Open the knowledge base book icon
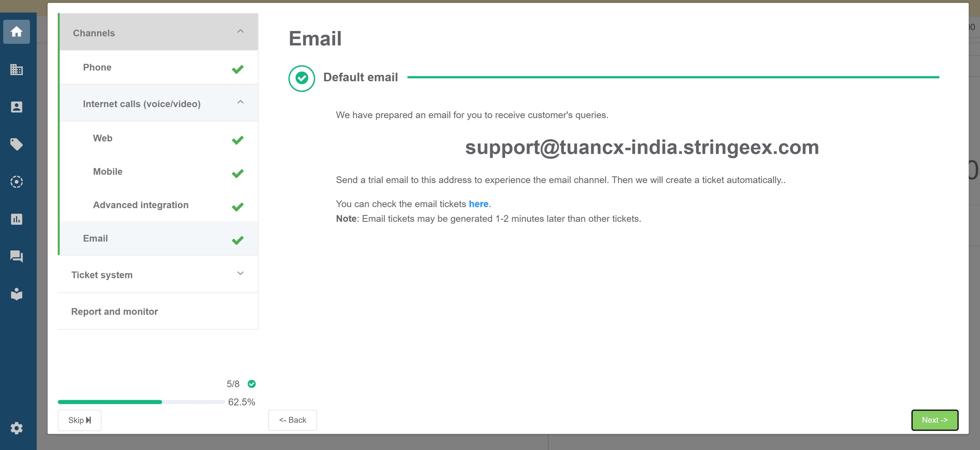 tap(17, 294)
